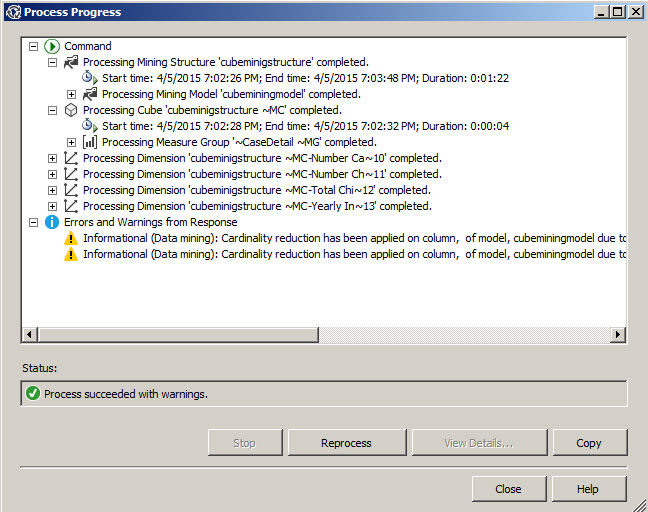This screenshot has width=648, height=512.
Task: Maximize the Process Progress window
Action: [617, 12]
